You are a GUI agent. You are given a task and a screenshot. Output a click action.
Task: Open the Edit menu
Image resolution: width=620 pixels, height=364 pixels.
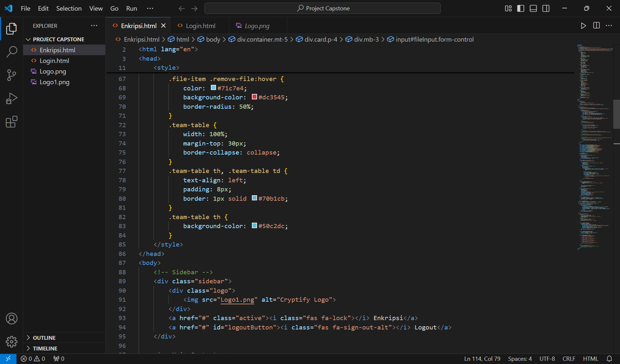pyautogui.click(x=43, y=8)
